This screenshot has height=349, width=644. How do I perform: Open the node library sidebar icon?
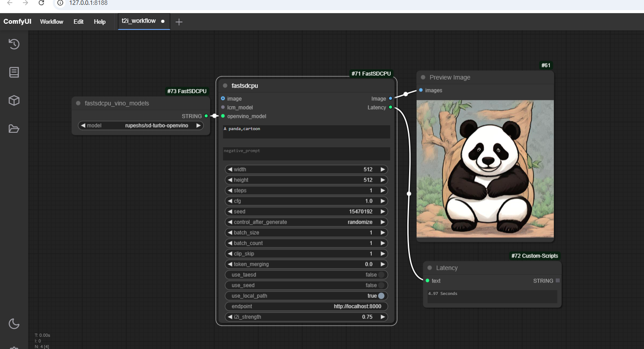(x=14, y=72)
